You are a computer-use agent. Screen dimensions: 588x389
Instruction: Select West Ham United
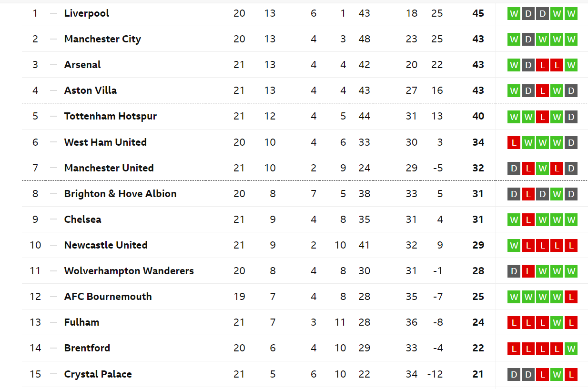[105, 142]
